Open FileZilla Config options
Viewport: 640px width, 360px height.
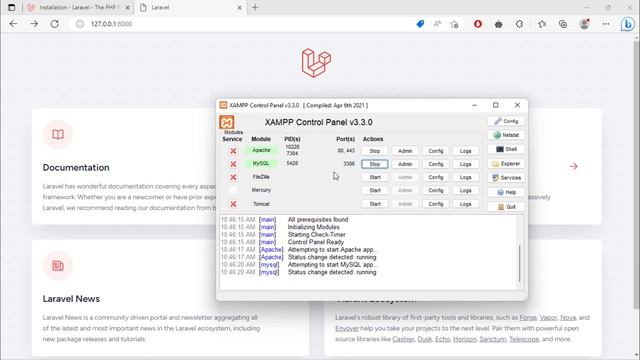click(436, 177)
